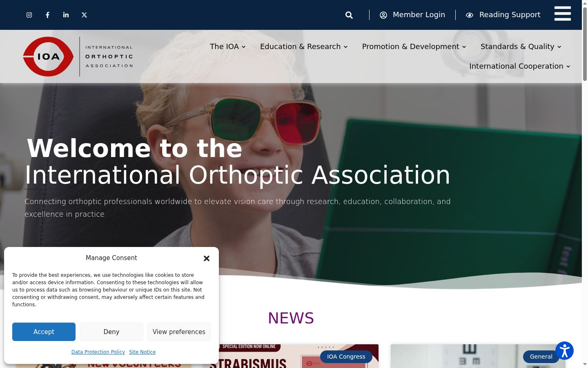
Task: Open the hamburger menu
Action: pos(563,13)
